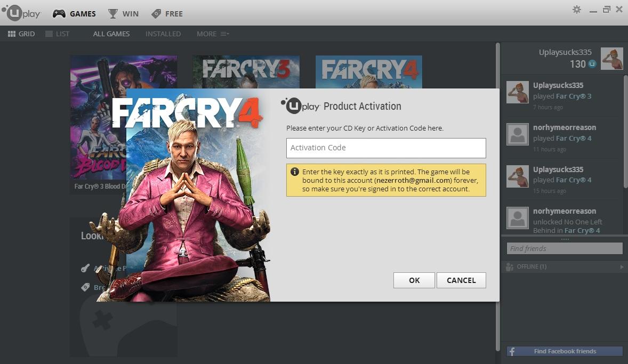This screenshot has height=364, width=628.
Task: Click the friends icon beside Offline
Action: [510, 266]
